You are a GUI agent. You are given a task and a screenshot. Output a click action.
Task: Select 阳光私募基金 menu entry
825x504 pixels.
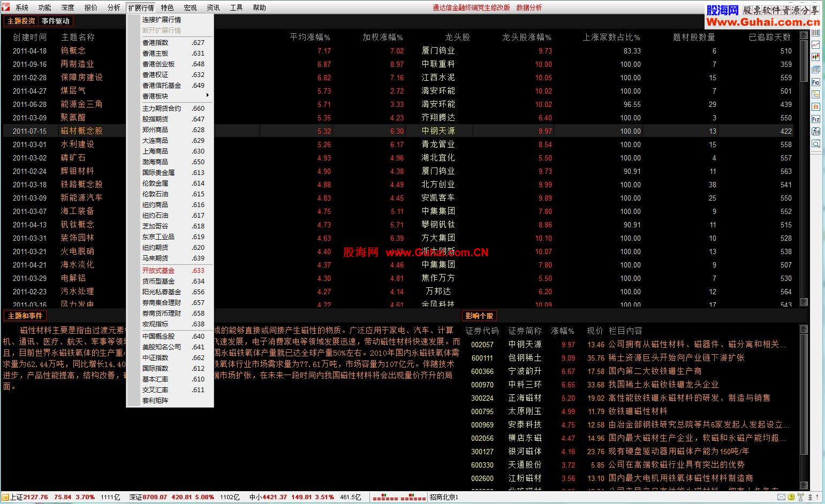click(x=170, y=292)
